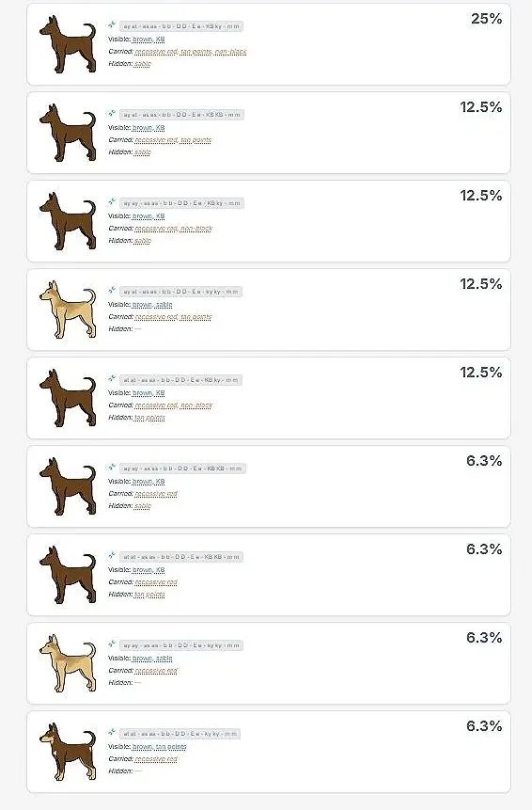The image size is (532, 810).
Task: Select the cream dog image in the 6.3% row
Action: pyautogui.click(x=68, y=664)
